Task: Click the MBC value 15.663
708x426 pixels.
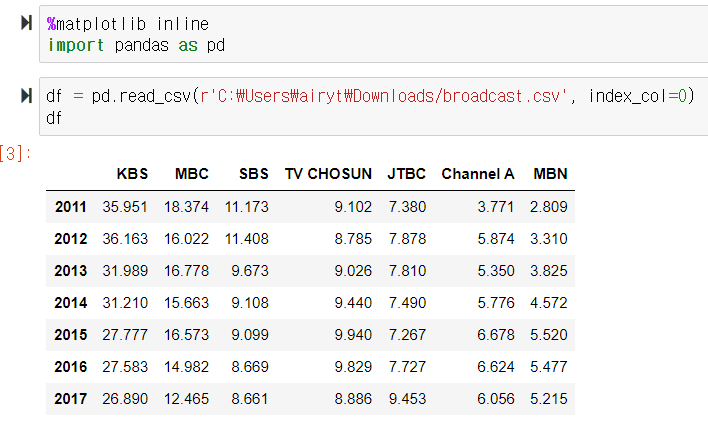Action: tap(186, 303)
